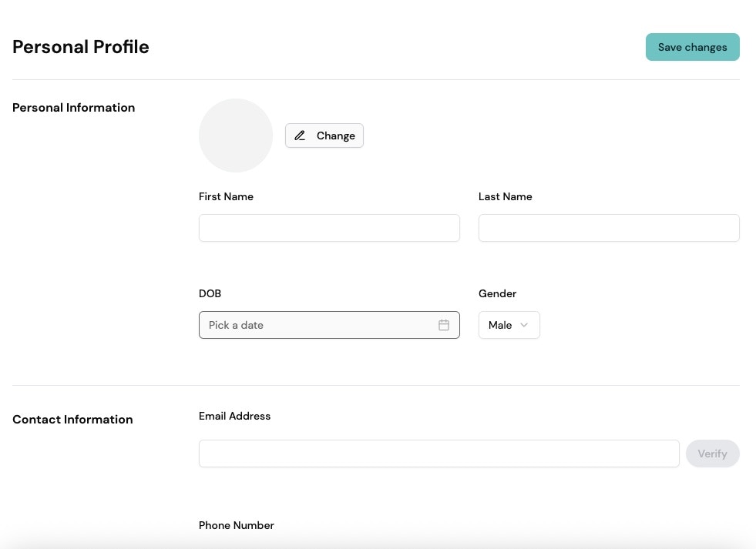Expand the DOB date picker
Image resolution: width=756 pixels, height=549 pixels.
pyautogui.click(x=329, y=325)
